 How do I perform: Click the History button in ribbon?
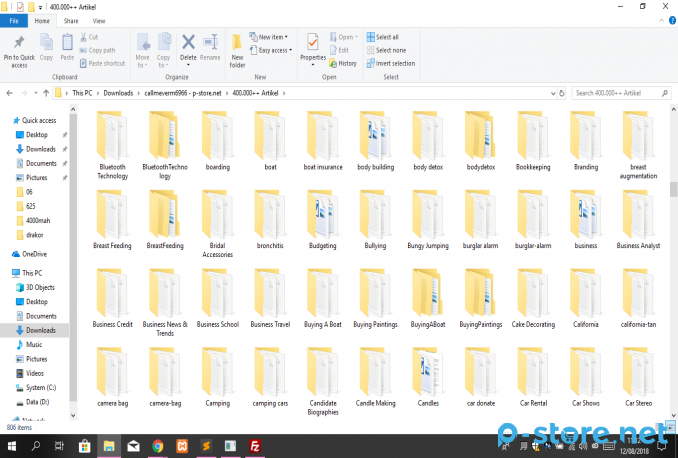pos(342,63)
